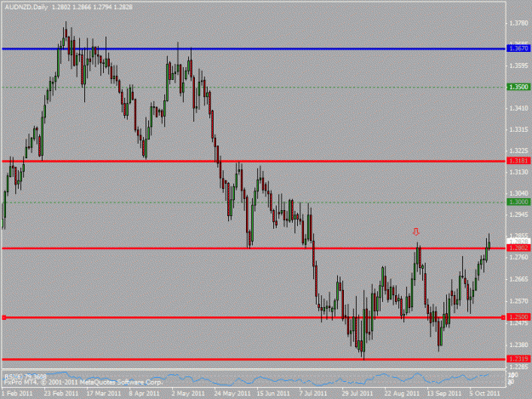
Task: Click the 1.2665 price scale value
Action: (518, 279)
